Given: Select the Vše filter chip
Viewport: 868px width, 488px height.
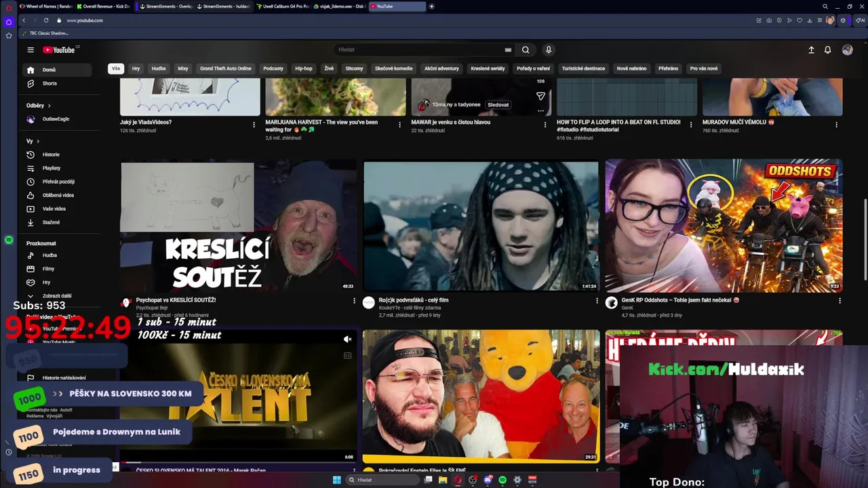Looking at the screenshot, I should [x=116, y=68].
